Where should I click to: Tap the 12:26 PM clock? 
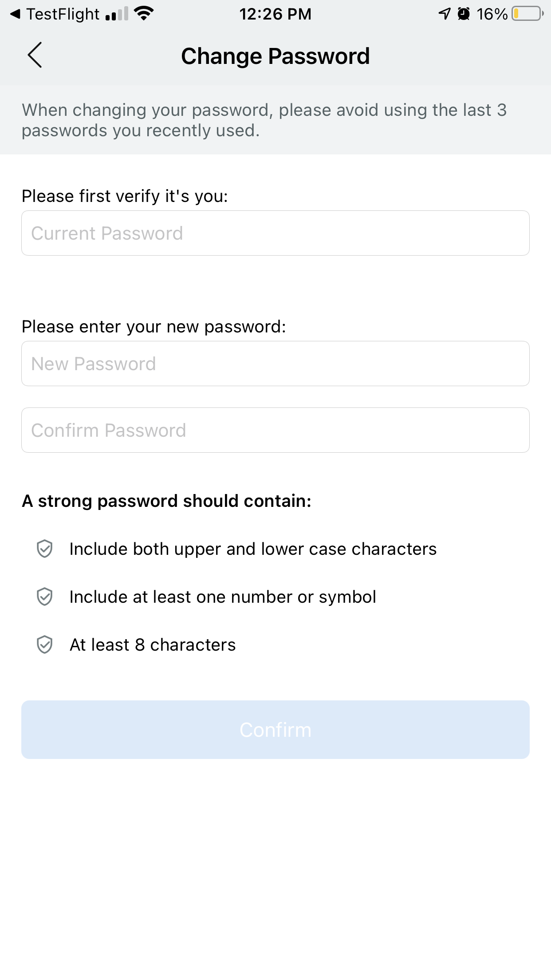coord(275,14)
